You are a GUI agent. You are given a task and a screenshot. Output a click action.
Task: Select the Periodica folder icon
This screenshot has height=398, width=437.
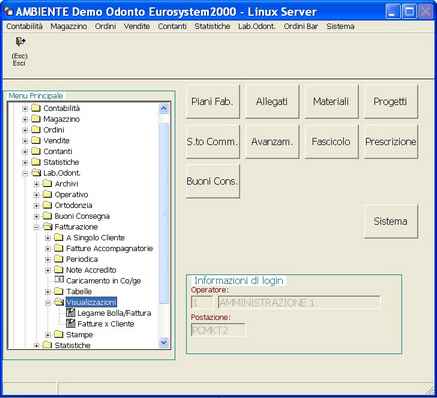point(59,259)
